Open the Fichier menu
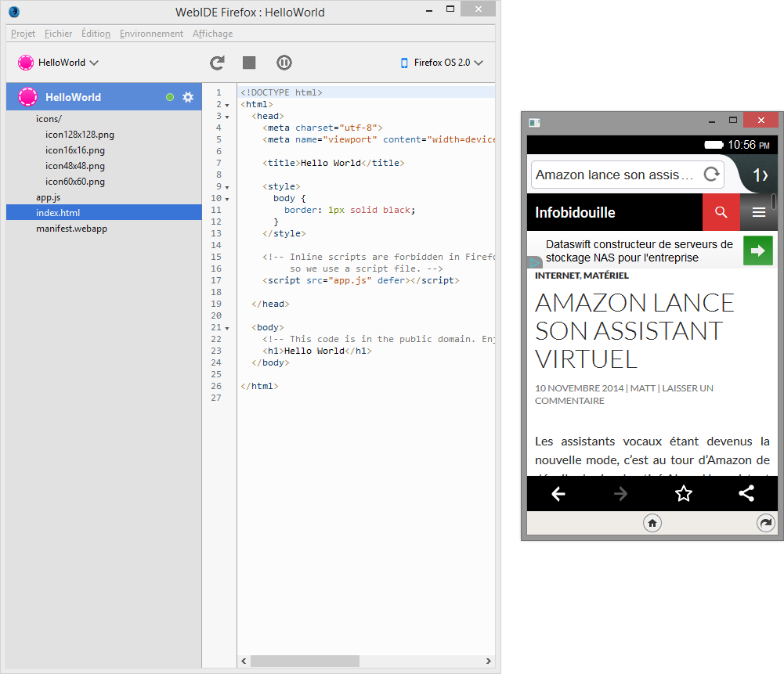 click(58, 34)
